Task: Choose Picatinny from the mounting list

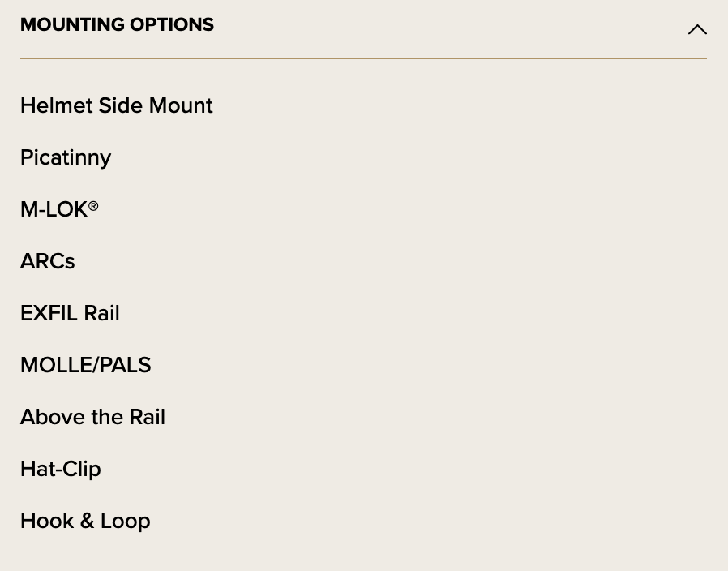Action: pyautogui.click(x=66, y=158)
